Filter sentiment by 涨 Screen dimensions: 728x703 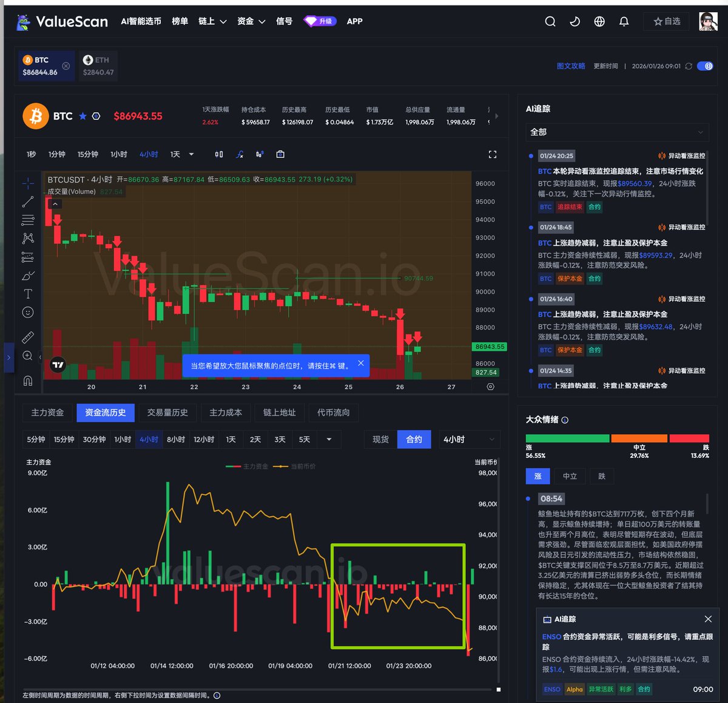[x=538, y=476]
